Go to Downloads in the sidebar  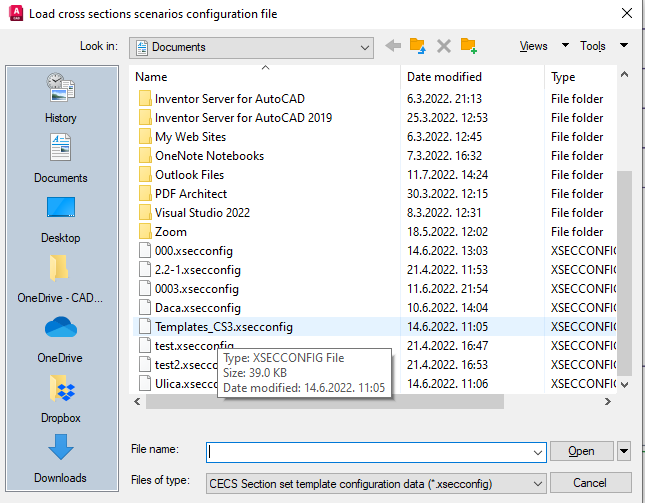(x=61, y=458)
